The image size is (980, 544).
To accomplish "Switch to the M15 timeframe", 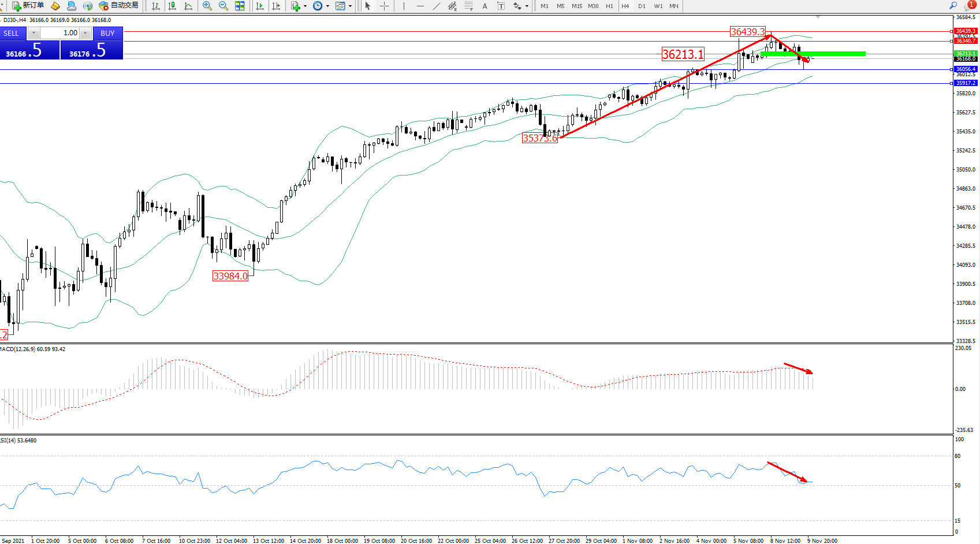I will pyautogui.click(x=577, y=6).
